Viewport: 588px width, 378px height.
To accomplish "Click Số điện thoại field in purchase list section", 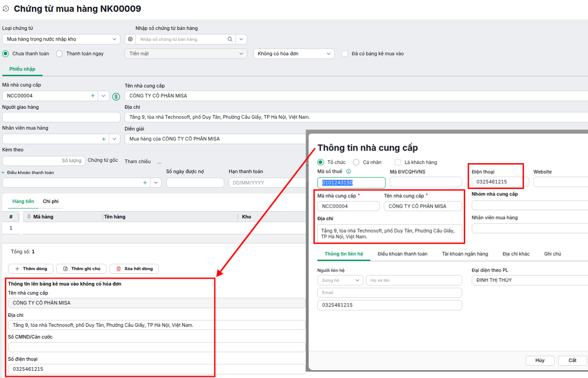I will click(x=157, y=369).
